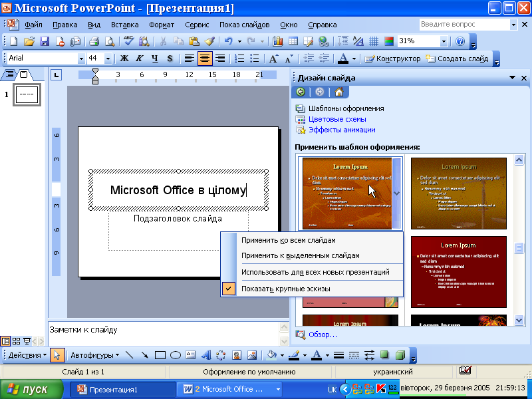Viewport: 532px width, 399px height.
Task: Toggle center text alignment
Action: pos(205,59)
